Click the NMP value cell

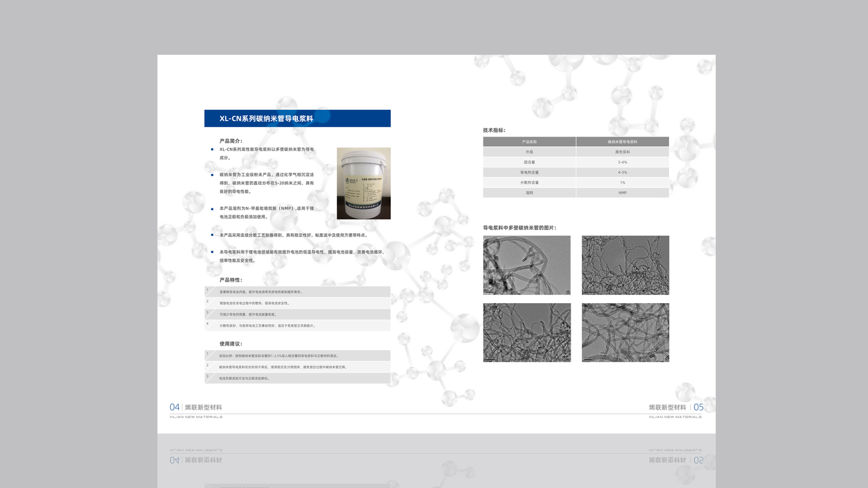pos(623,193)
